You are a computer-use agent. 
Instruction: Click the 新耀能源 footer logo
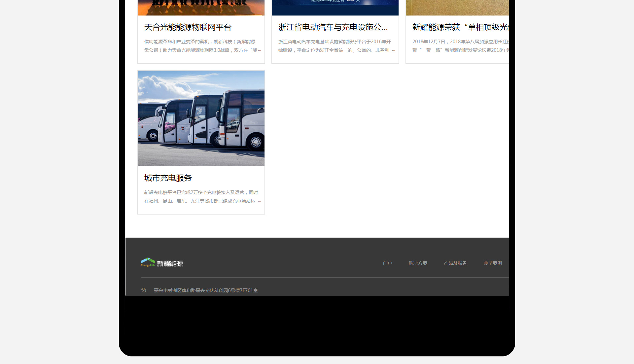pyautogui.click(x=161, y=263)
